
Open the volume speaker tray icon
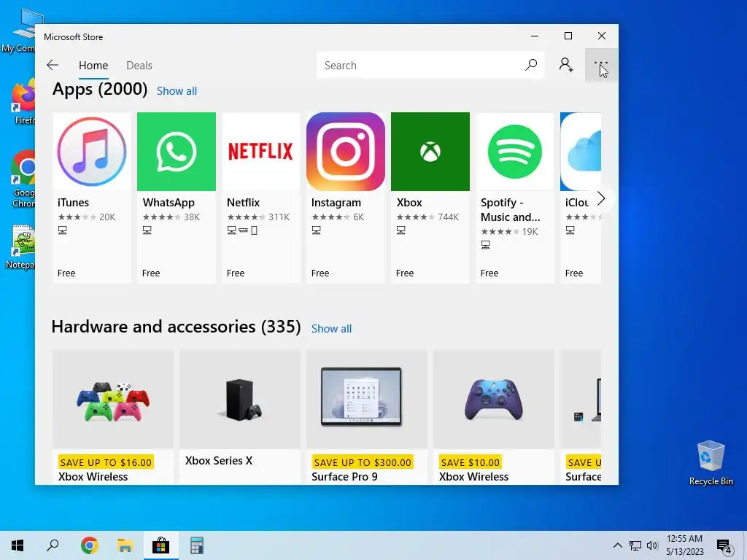click(x=652, y=545)
